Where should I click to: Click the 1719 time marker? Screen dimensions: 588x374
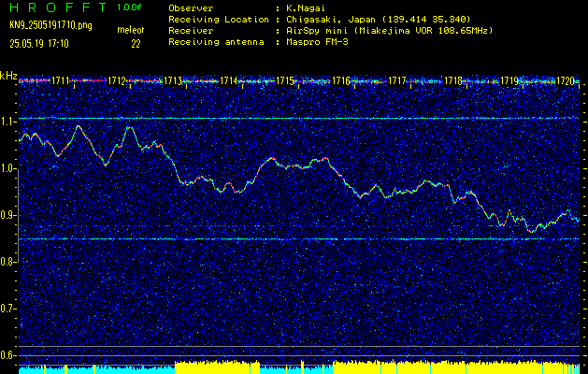[509, 80]
